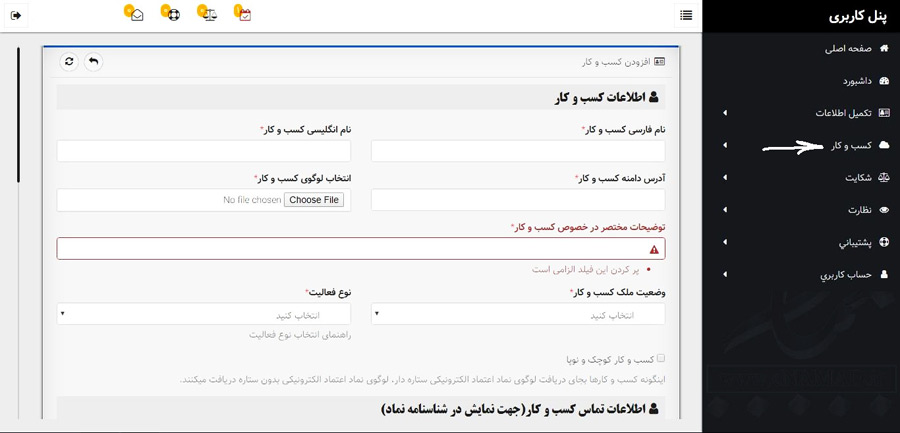Open the envelope messages icon

[135, 14]
